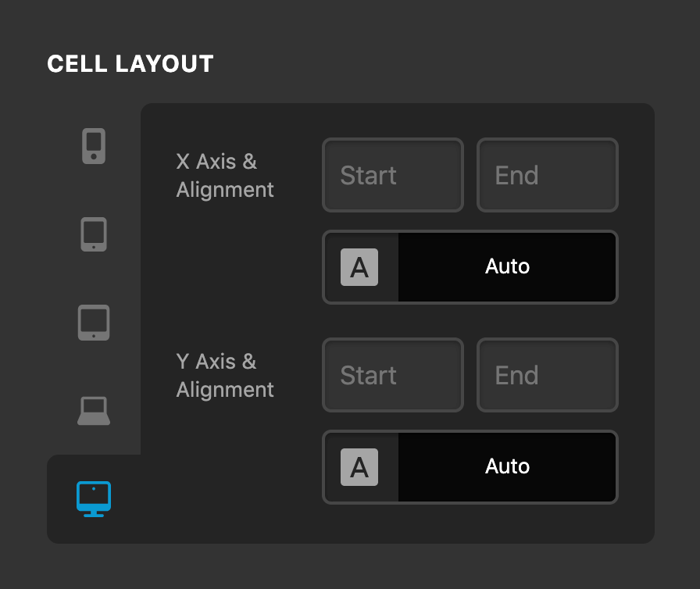Switch to the laptop breakpoint tab
This screenshot has height=589, width=700.
tap(94, 410)
